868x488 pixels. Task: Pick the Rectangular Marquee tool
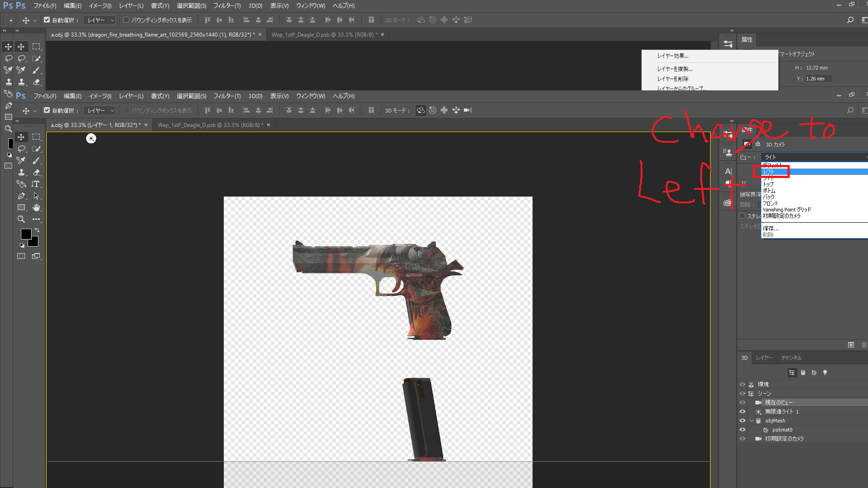coord(36,137)
